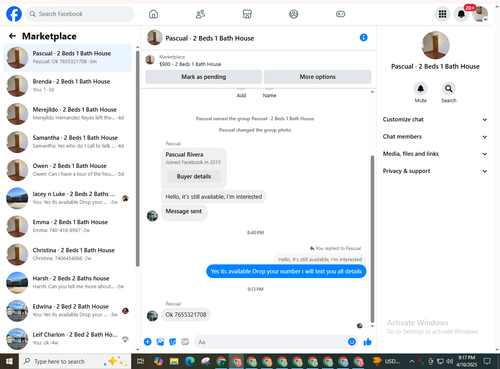500x369 pixels.
Task: Open the Friends icon in top navigation
Action: (200, 14)
